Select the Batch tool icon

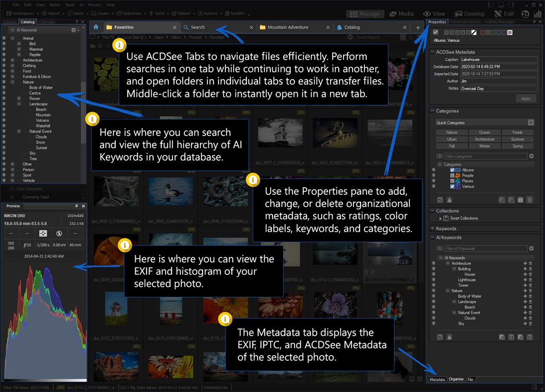(x=77, y=13)
